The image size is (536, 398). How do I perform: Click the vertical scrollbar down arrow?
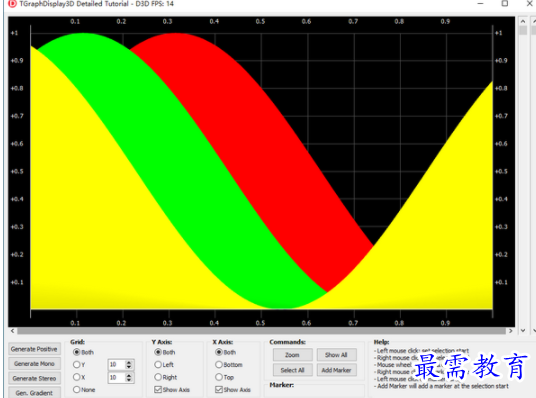(x=523, y=331)
